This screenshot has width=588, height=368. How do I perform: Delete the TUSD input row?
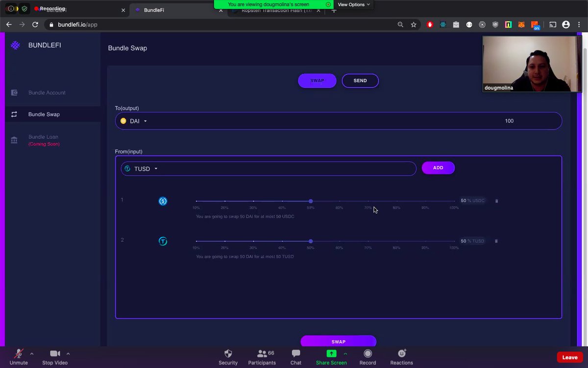coord(496,241)
